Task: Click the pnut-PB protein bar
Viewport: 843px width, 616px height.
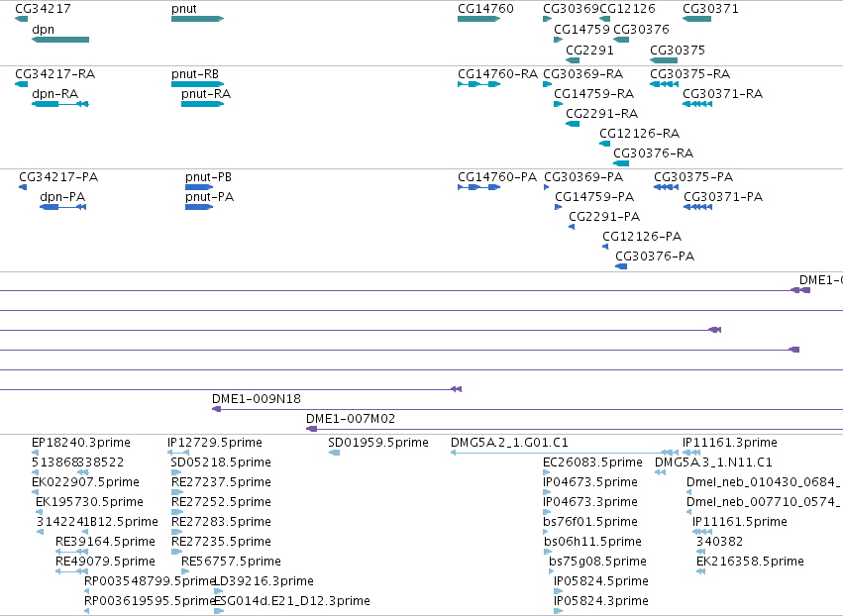Action: point(199,187)
